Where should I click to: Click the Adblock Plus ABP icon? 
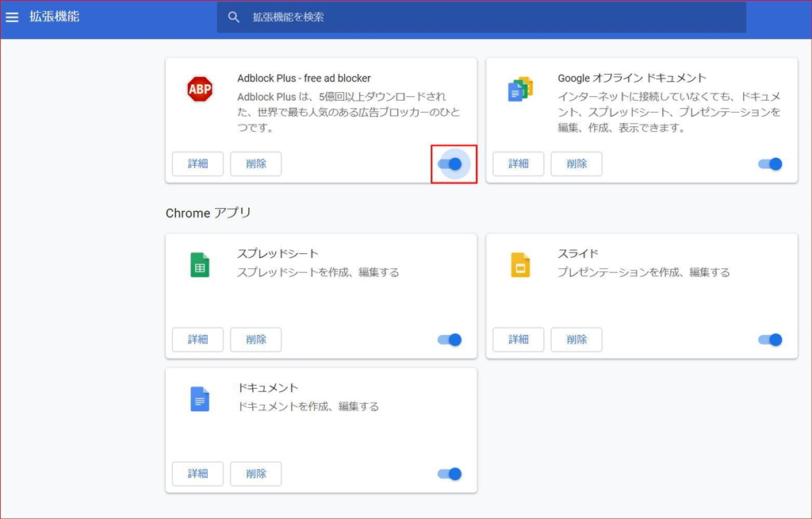200,89
